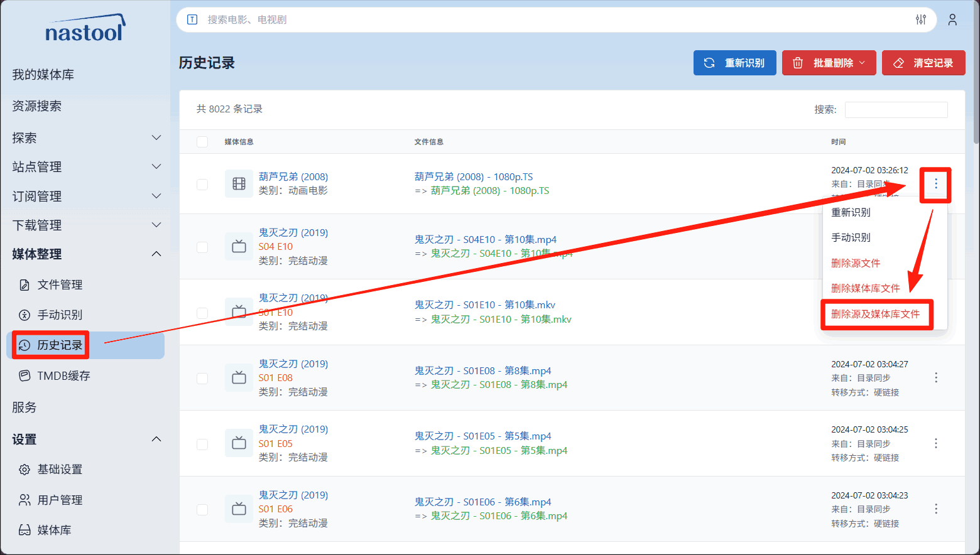The image size is (980, 555).
Task: Open the three-dot menu for the S01 E08 record
Action: (936, 378)
